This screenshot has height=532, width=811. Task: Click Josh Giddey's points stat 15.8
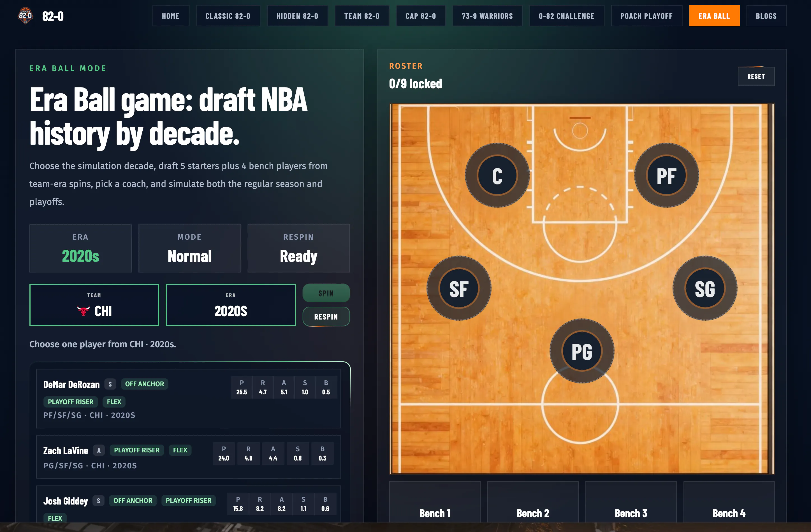(238, 504)
